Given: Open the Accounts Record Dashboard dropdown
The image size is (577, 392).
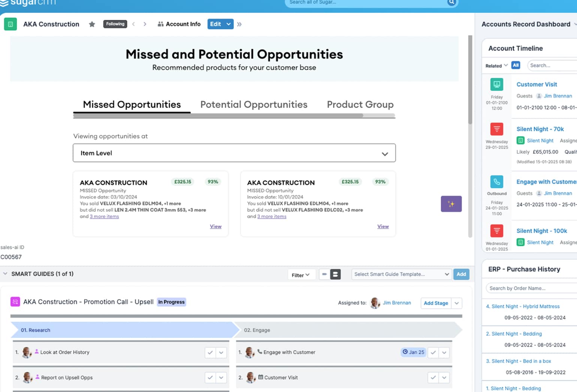Looking at the screenshot, I should (x=575, y=24).
